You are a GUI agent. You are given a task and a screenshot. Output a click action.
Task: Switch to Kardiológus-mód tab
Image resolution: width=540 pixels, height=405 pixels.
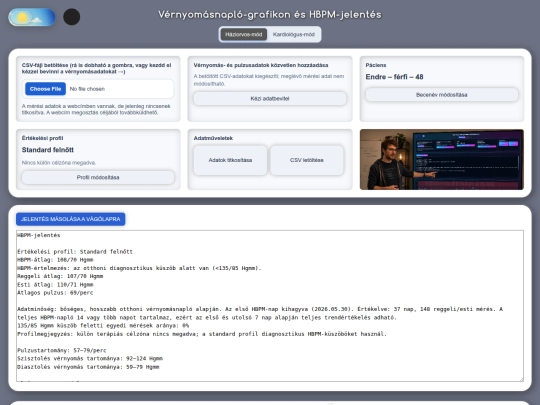pyautogui.click(x=293, y=34)
